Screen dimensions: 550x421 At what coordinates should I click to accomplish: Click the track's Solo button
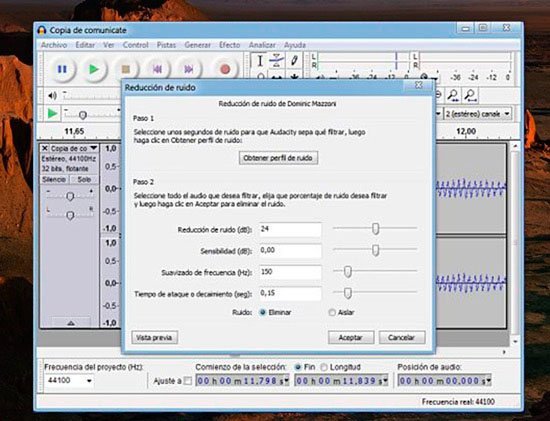(84, 180)
